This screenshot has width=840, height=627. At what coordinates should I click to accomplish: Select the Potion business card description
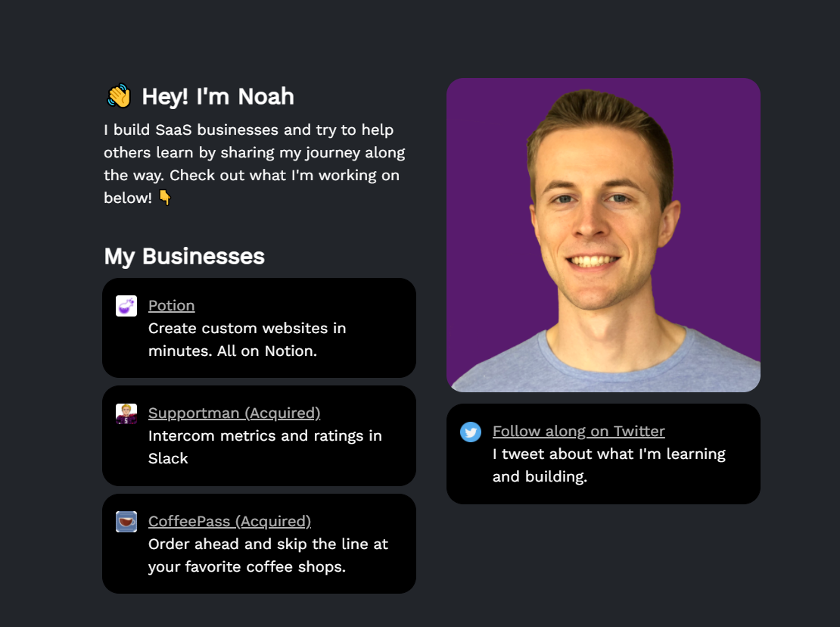tap(247, 339)
